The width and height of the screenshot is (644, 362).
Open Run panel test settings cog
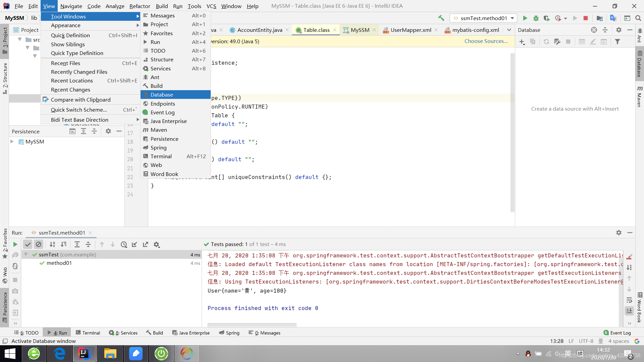(157, 244)
